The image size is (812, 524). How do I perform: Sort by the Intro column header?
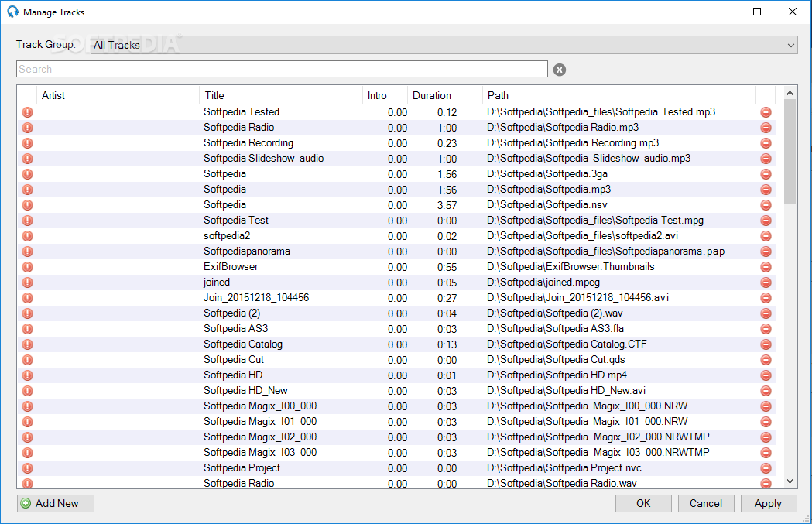click(385, 95)
